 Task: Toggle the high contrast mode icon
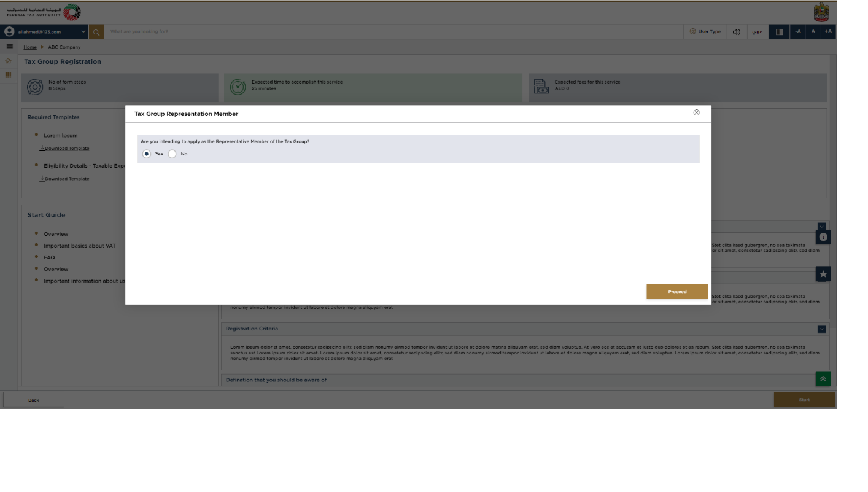point(780,32)
